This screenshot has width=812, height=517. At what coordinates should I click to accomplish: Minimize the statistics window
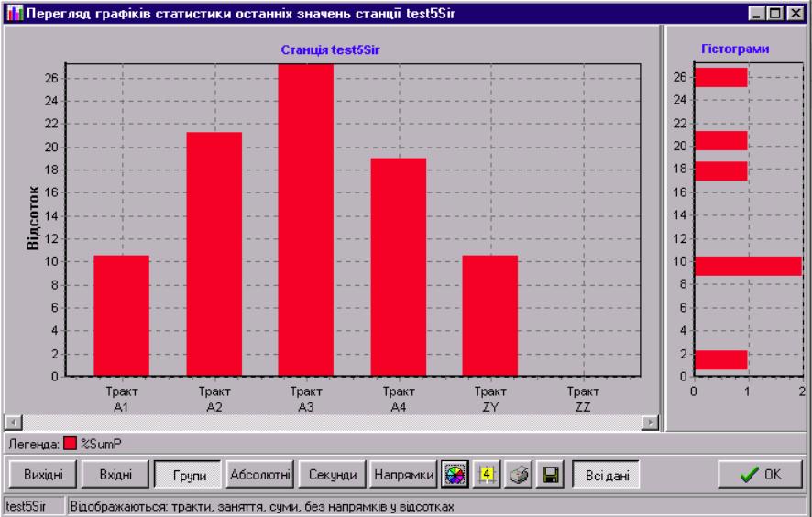757,13
